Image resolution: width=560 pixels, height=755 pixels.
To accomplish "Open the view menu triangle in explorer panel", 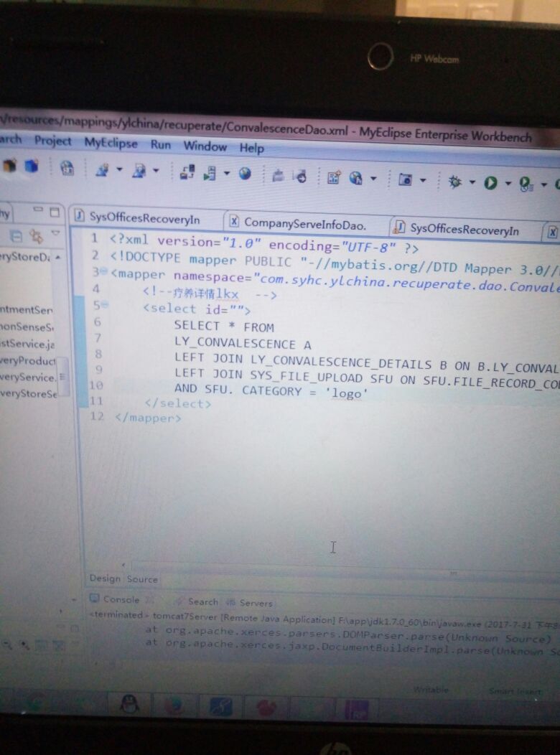I will tap(56, 234).
